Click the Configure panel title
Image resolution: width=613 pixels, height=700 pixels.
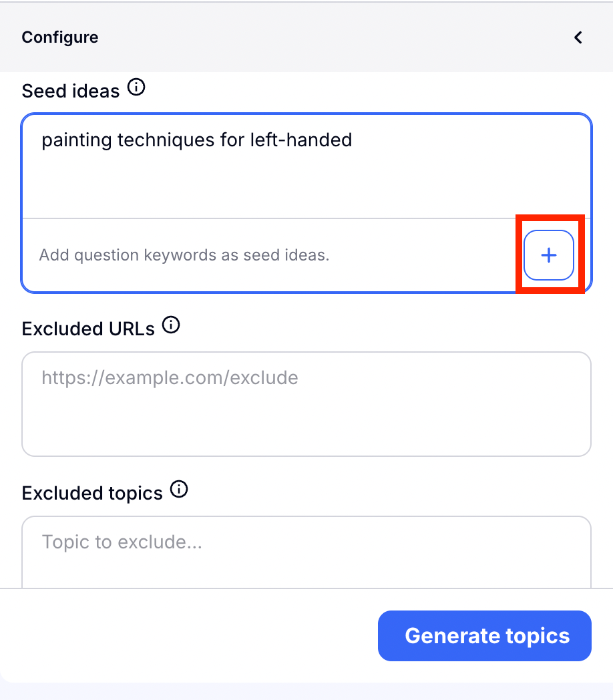60,37
